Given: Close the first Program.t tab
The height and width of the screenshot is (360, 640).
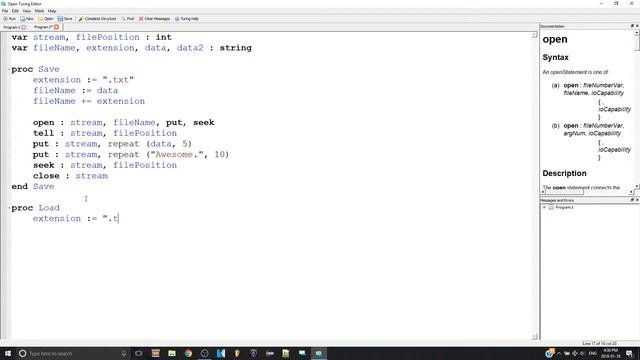Looking at the screenshot, I should pyautogui.click(x=24, y=27).
